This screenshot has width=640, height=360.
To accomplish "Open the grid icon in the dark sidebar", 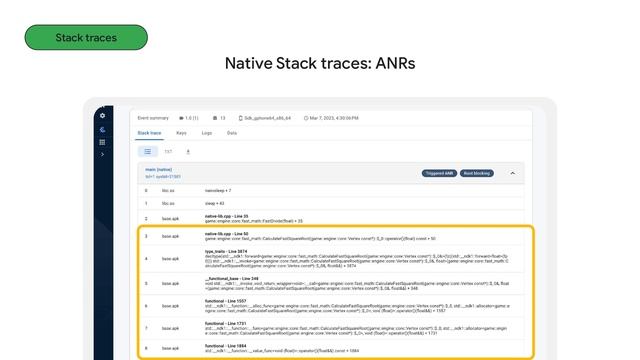I will click(x=102, y=142).
